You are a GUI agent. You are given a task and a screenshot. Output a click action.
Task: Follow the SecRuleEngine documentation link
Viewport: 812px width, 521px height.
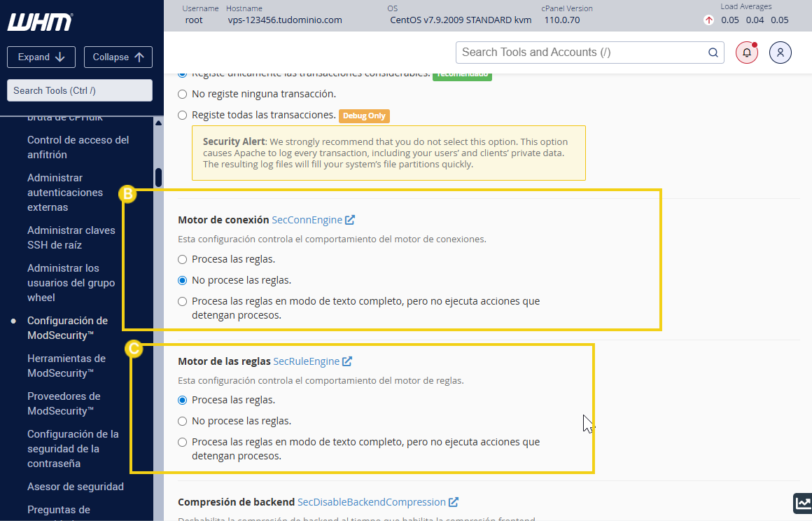click(x=306, y=361)
